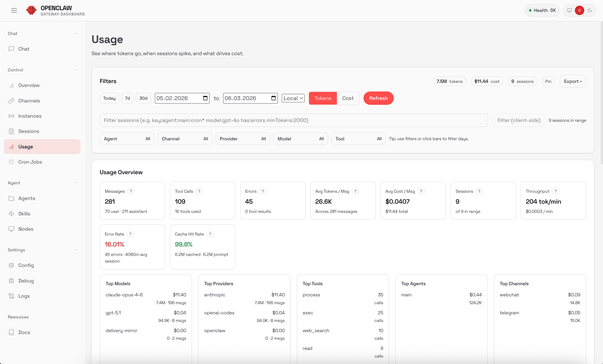Open the Export dropdown menu
Image resolution: width=603 pixels, height=364 pixels.
click(573, 81)
